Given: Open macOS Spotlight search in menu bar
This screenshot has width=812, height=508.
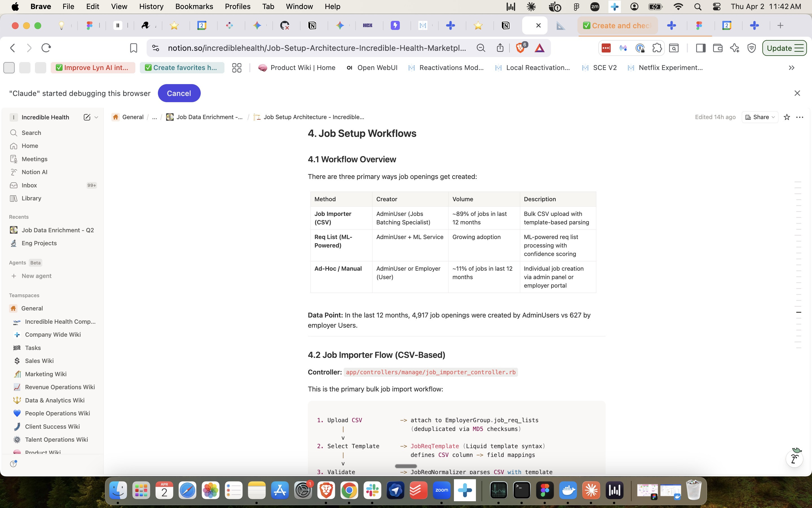Looking at the screenshot, I should 698,7.
